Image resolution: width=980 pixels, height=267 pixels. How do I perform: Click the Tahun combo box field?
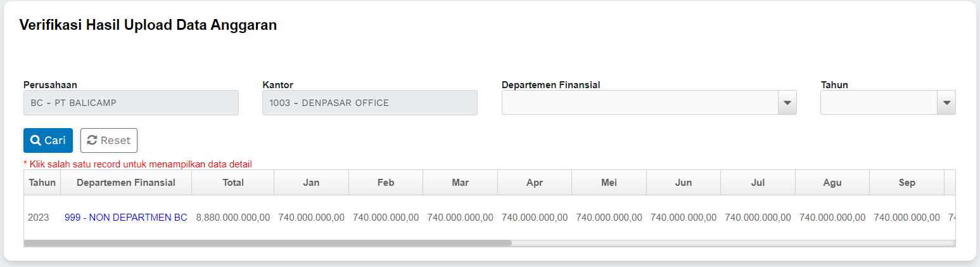[879, 103]
